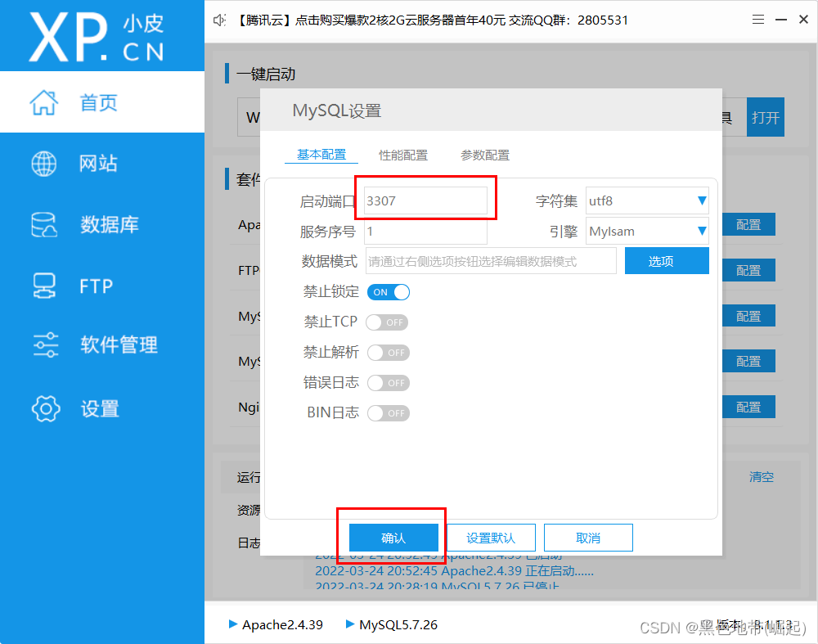Image resolution: width=818 pixels, height=644 pixels.
Task: Click log line 'Apache2.4.39 正在启动'
Action: [454, 571]
